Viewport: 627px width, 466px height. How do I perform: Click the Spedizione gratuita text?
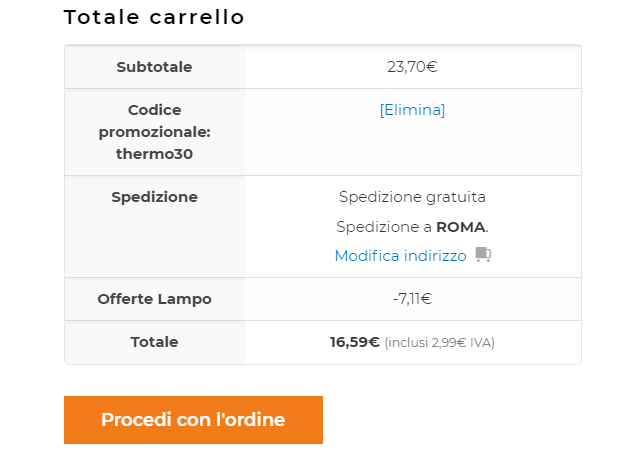point(412,197)
